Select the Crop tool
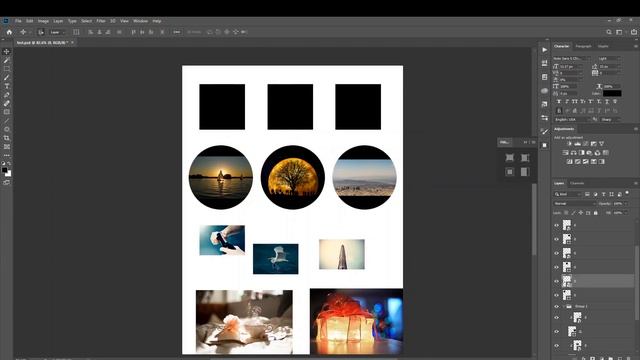 [7, 138]
